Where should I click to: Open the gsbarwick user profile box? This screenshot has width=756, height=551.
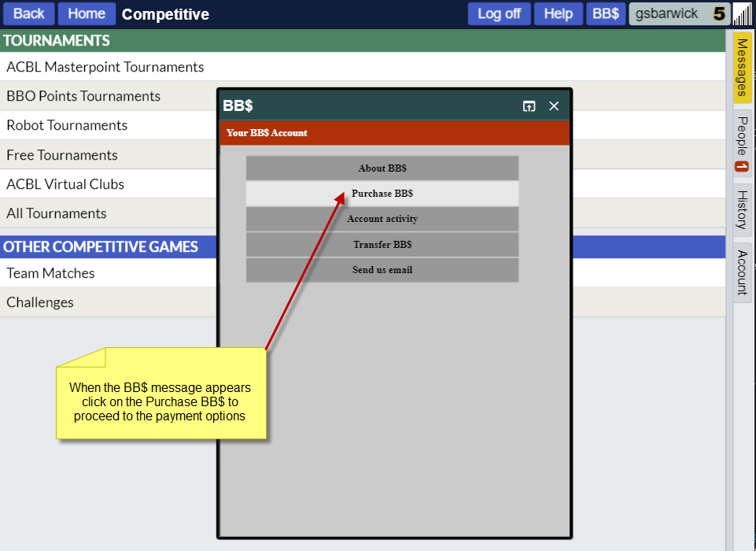(680, 13)
